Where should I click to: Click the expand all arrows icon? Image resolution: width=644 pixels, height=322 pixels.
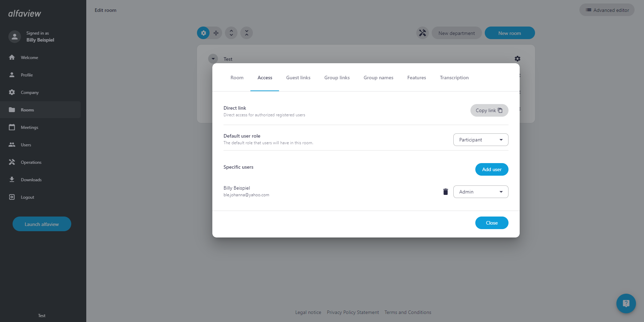pyautogui.click(x=231, y=33)
